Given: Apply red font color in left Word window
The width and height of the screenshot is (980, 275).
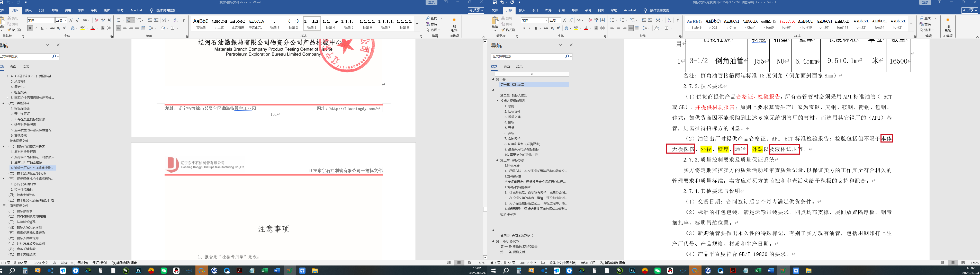Looking at the screenshot, I should [92, 28].
